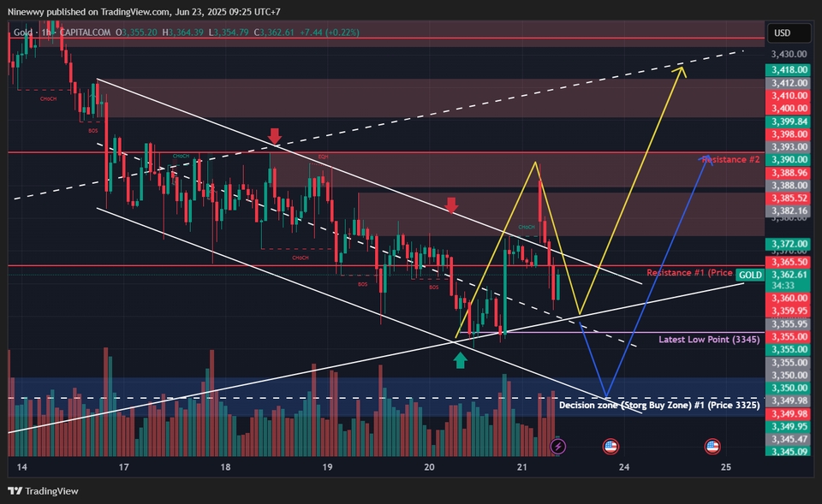Click the GOLD current price label 3,362.61
The height and width of the screenshot is (504, 822).
point(789,275)
